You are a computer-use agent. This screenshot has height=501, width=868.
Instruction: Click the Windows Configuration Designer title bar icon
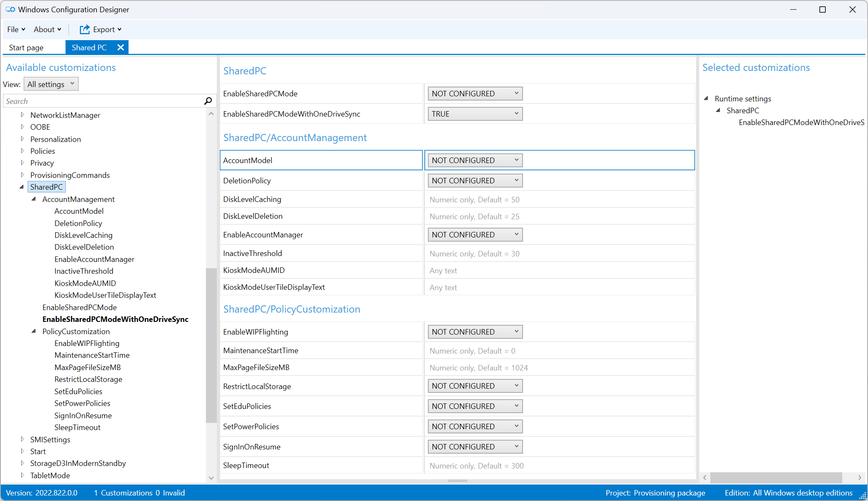(11, 9)
